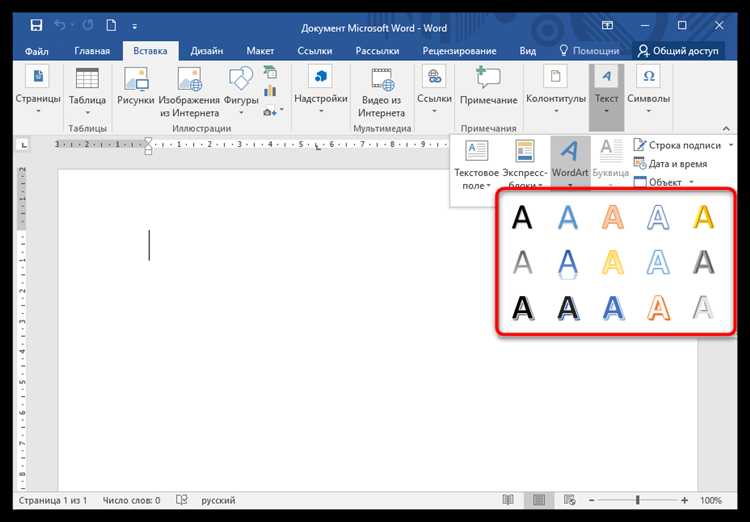Expand the Ссылки links group button

(x=434, y=91)
